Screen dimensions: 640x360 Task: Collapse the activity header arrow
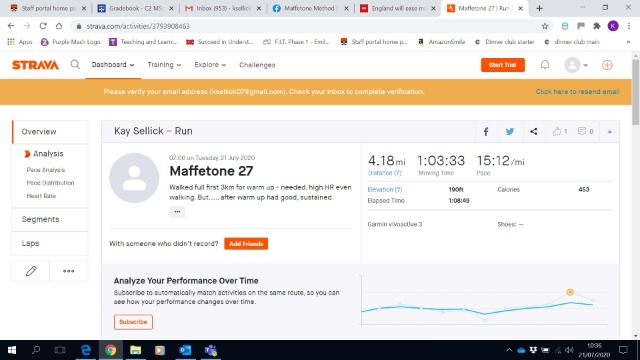pos(609,131)
